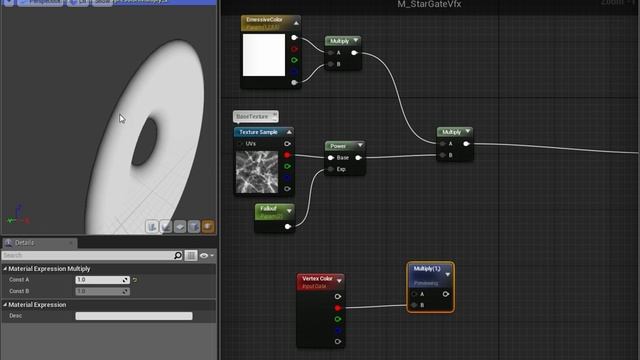640x360 pixels.
Task: Expand the Fallouf node dropdown arrow
Action: tap(289, 211)
